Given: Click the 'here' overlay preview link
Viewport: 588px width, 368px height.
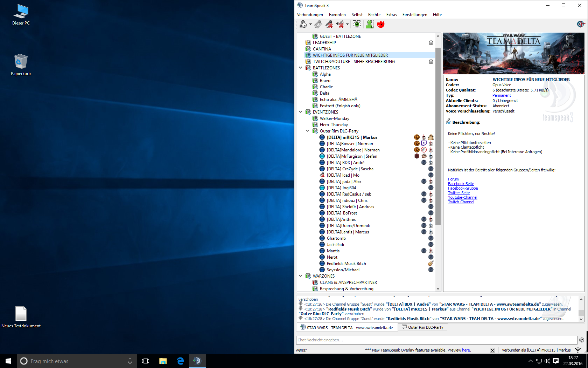Looking at the screenshot, I should [x=466, y=350].
